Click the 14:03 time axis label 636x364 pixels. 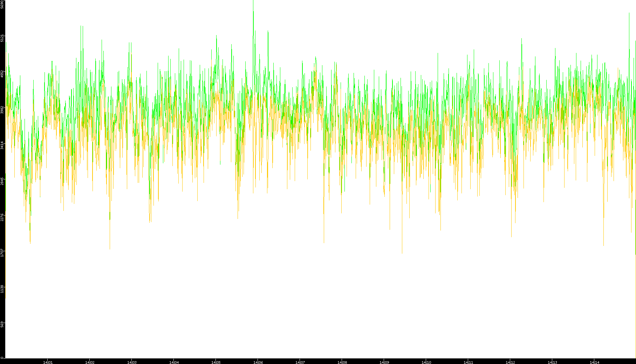[x=132, y=362]
